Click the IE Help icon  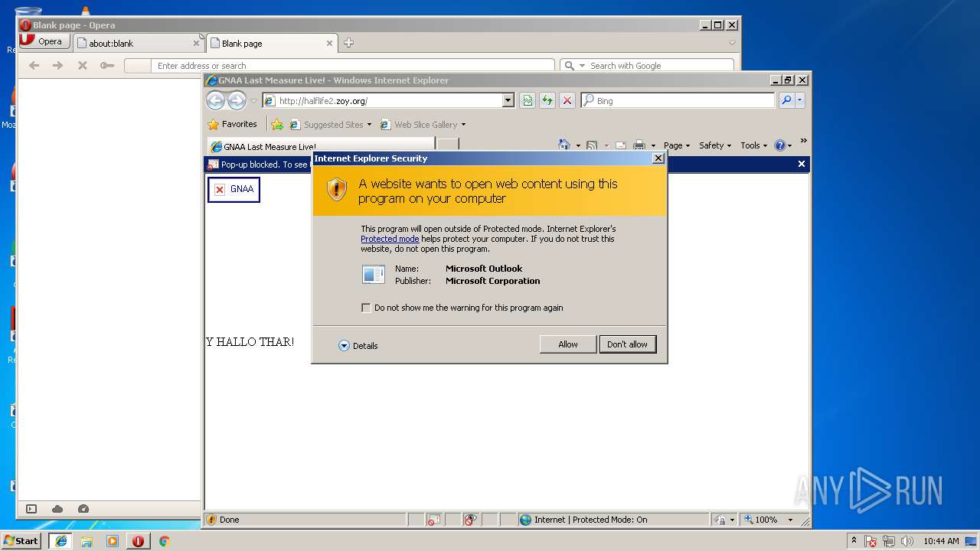779,145
